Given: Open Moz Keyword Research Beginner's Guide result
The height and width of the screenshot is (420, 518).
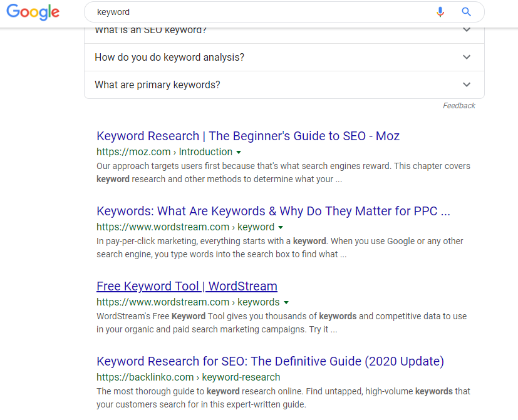Looking at the screenshot, I should [x=247, y=136].
